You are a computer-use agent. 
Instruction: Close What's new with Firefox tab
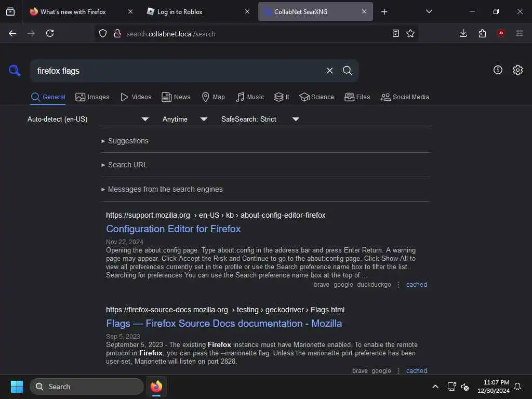click(130, 11)
